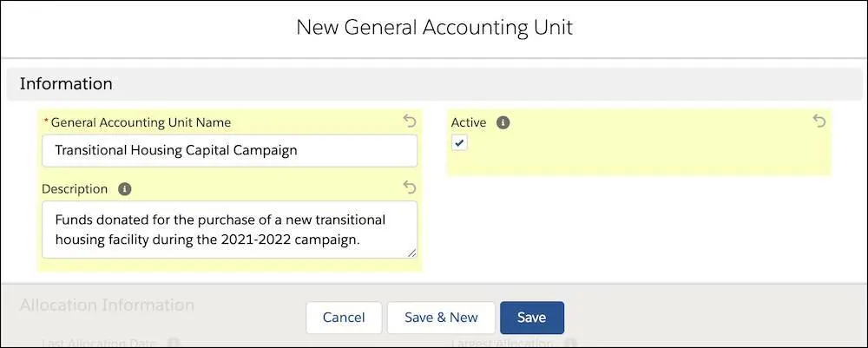The height and width of the screenshot is (348, 868).
Task: Click the General Accounting Unit Name label
Action: coord(141,122)
